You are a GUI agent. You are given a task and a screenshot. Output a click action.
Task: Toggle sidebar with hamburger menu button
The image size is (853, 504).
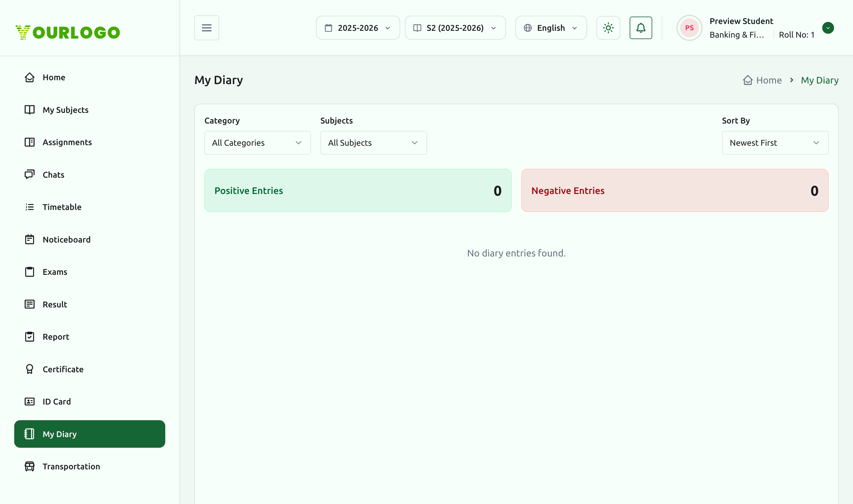tap(206, 28)
